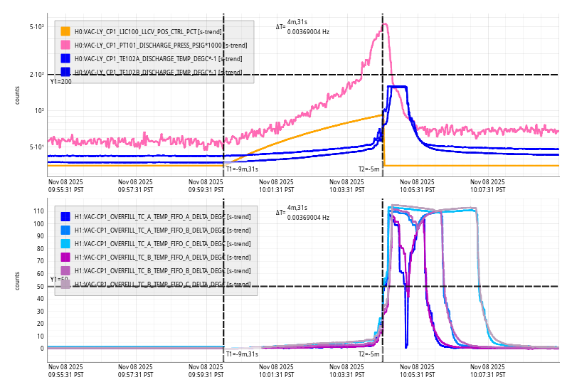Click the TC_A_TEMP_FIFO_B_DELTA legend color swatch
Viewport: 572px width, 392px height.
(x=65, y=230)
